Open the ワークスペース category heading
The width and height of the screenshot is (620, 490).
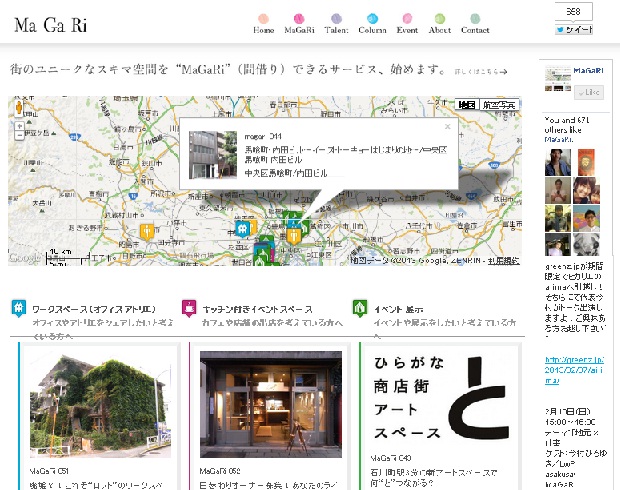pyautogui.click(x=94, y=309)
